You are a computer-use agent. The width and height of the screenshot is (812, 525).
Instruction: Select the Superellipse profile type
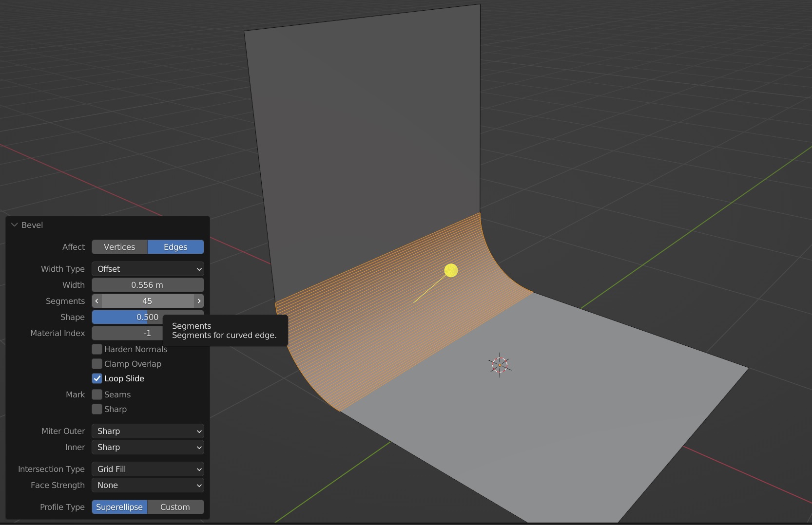point(119,507)
